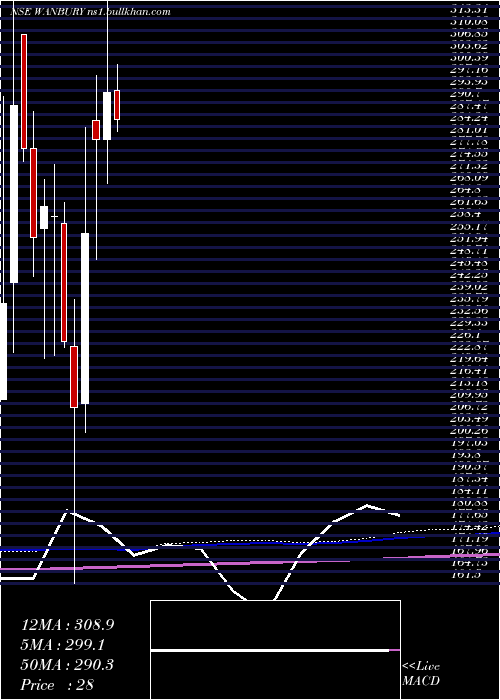
Task: Select the 226.1 price axis label
Action: pyautogui.click(x=467, y=334)
